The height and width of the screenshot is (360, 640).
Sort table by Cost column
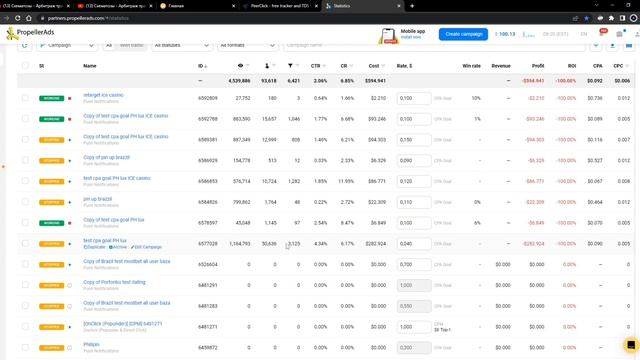[x=376, y=66]
